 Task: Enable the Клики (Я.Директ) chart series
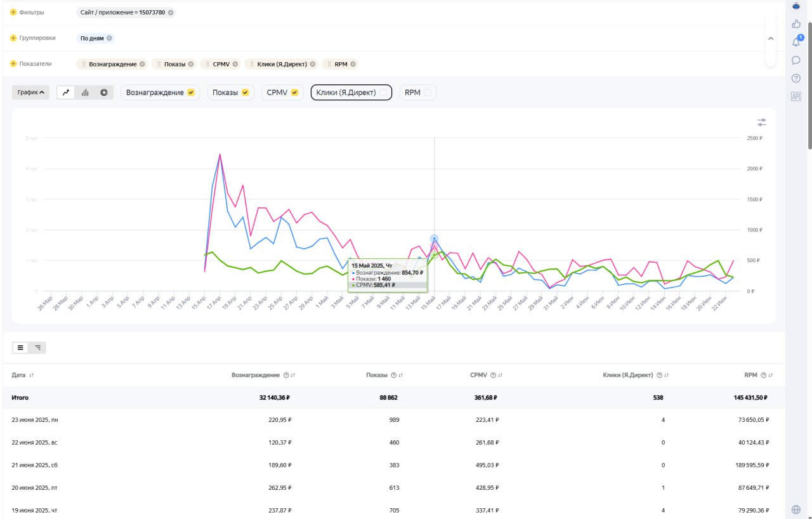coord(383,93)
